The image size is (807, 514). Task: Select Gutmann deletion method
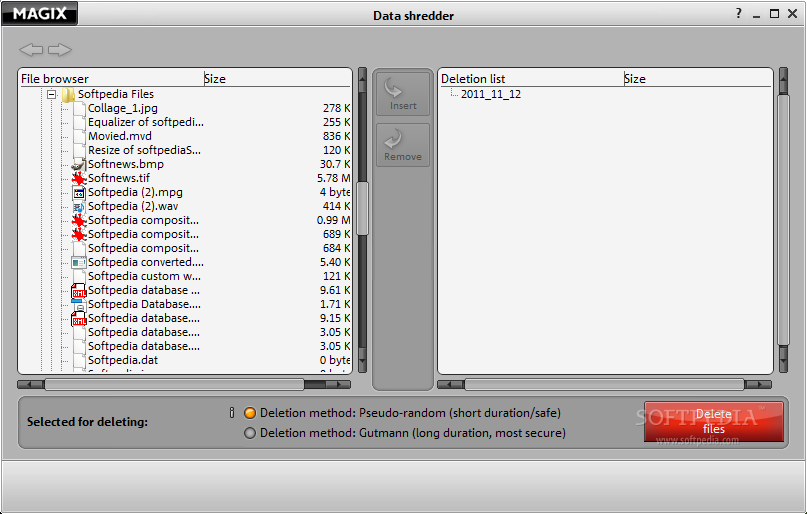coord(250,433)
